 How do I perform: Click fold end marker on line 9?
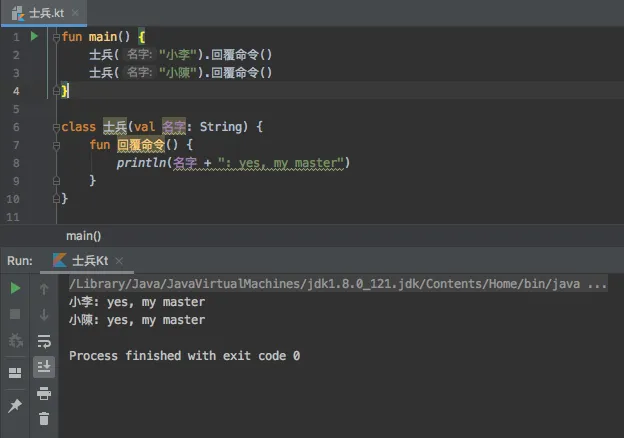pyautogui.click(x=56, y=181)
